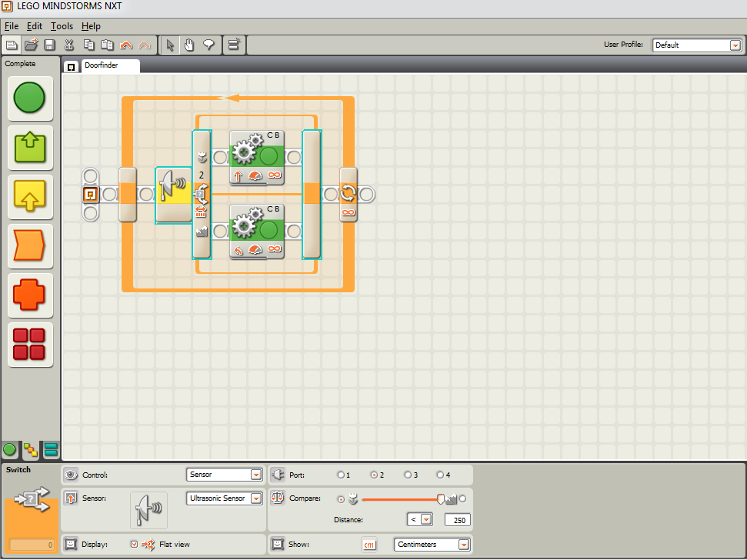
Task: Open the Advanced blocks red squares palette
Action: click(30, 344)
